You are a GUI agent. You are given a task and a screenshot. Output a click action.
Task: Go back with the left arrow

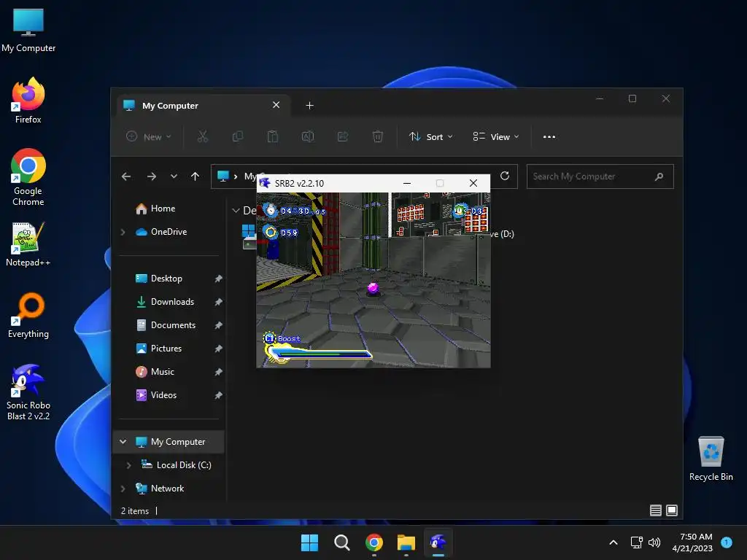click(x=126, y=176)
